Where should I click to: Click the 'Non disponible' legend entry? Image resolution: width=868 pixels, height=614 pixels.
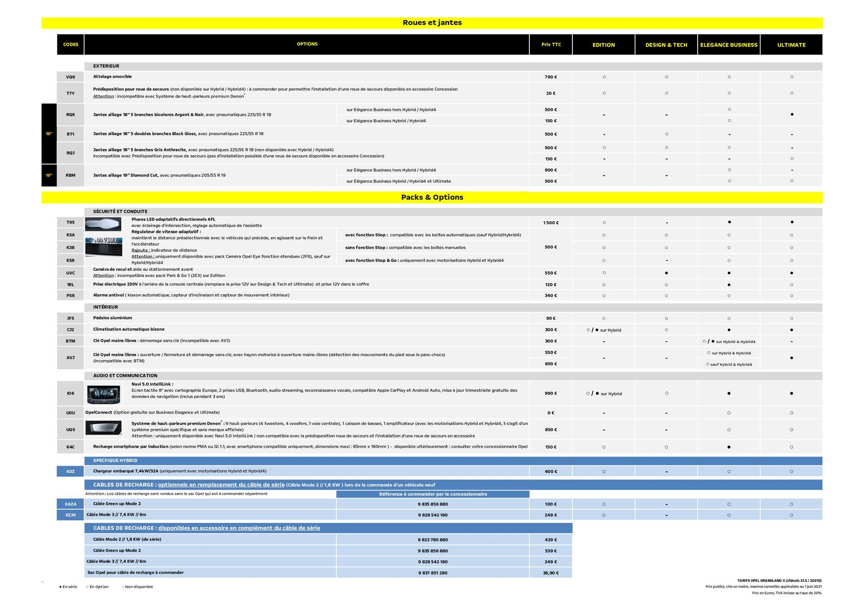pyautogui.click(x=138, y=587)
